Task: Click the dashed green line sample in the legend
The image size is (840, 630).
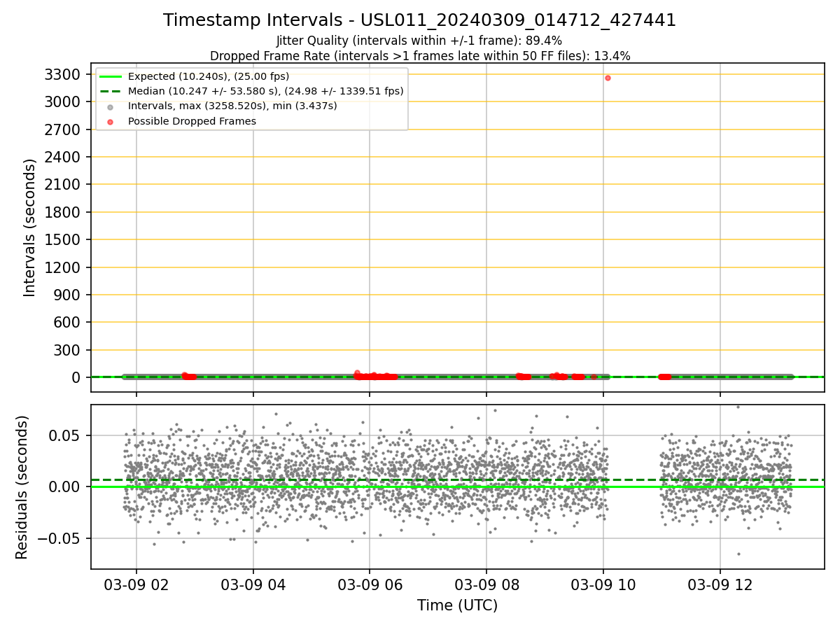Action: click(110, 91)
